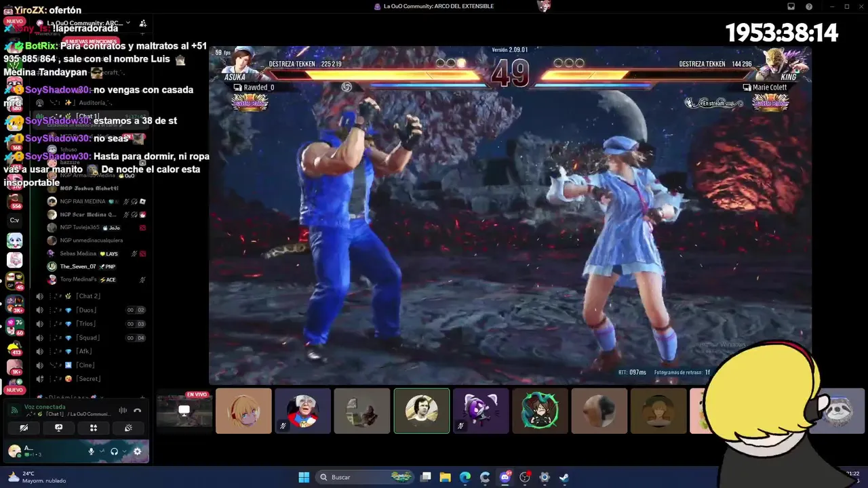Image resolution: width=868 pixels, height=488 pixels.
Task: Open server icon with 3K+ badge
Action: 14,303
